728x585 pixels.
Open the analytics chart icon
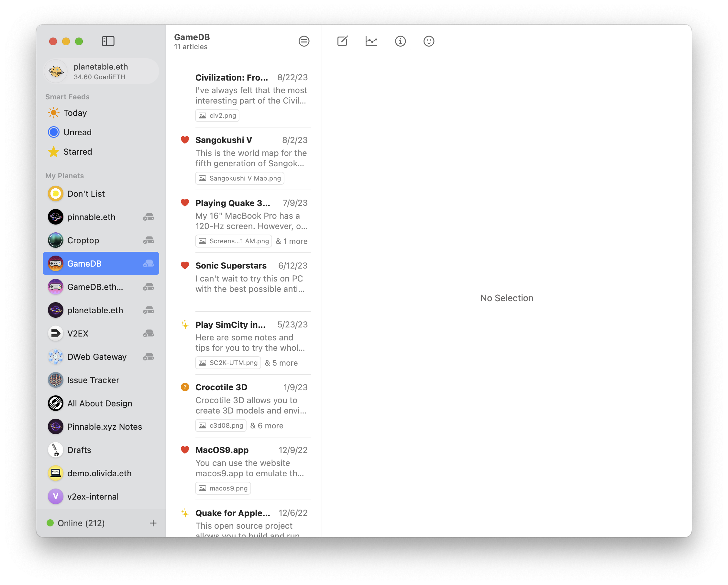(371, 41)
